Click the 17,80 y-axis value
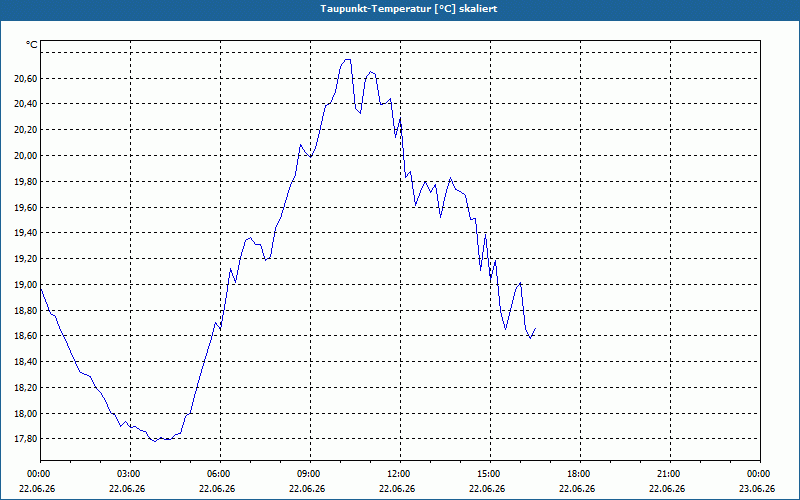The width and height of the screenshot is (800, 500). (25, 439)
